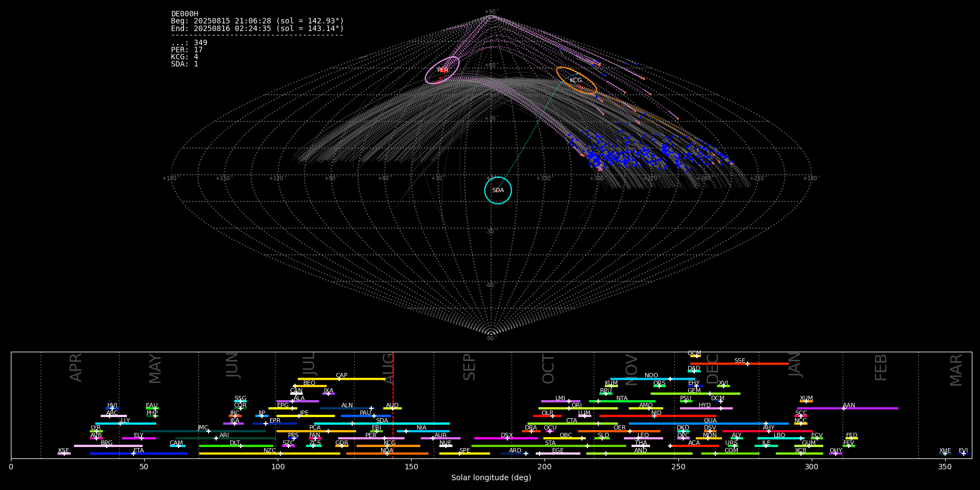Click the 'Solar longitude (deg)' axis title
Screen dimensions: 980x490
pyautogui.click(x=491, y=477)
